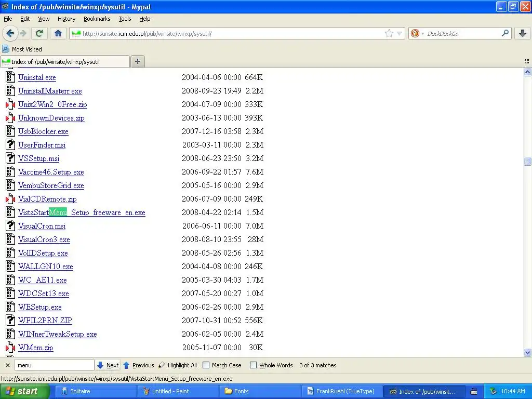Click the zip icon beside WMem.zip
The image size is (532, 399).
click(x=10, y=348)
